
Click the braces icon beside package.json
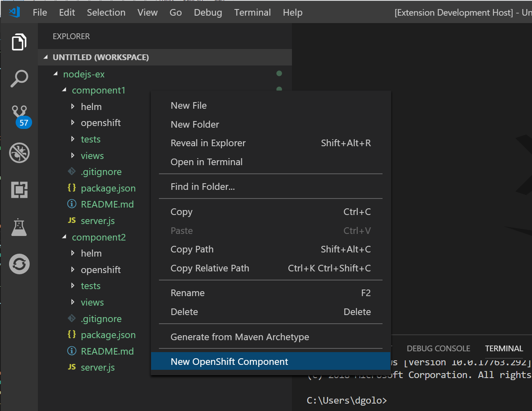point(71,188)
